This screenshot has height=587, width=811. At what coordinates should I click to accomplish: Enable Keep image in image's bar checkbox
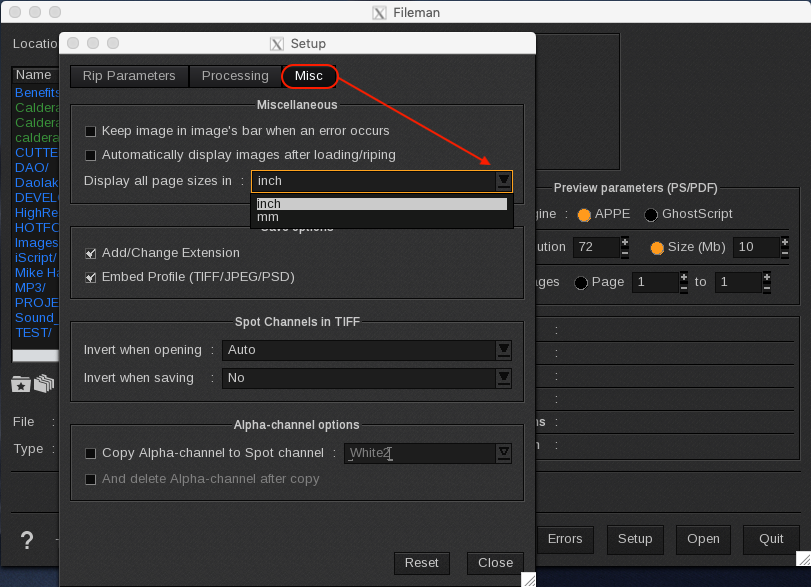tap(91, 131)
